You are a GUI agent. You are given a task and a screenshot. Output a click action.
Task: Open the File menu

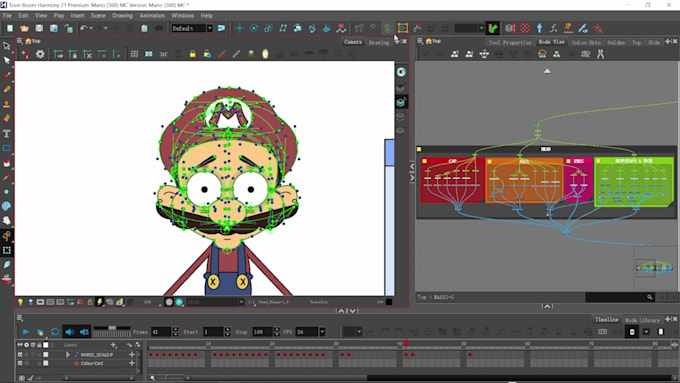coord(7,16)
